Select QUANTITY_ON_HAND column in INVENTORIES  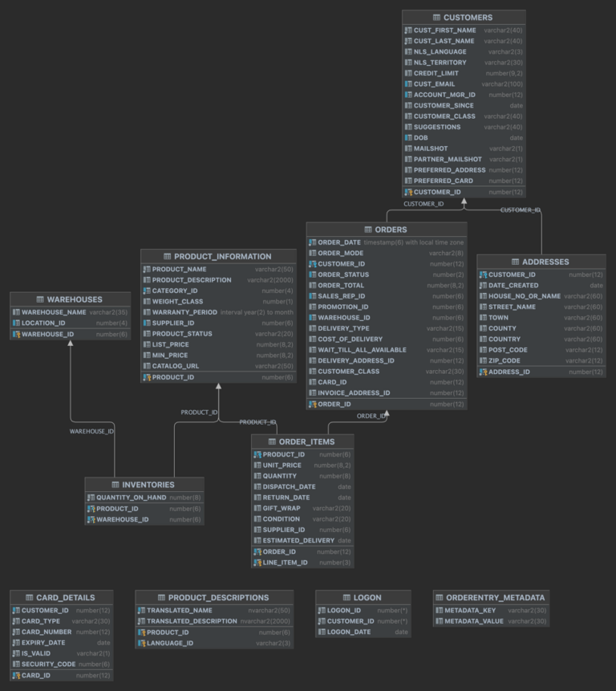coord(131,498)
